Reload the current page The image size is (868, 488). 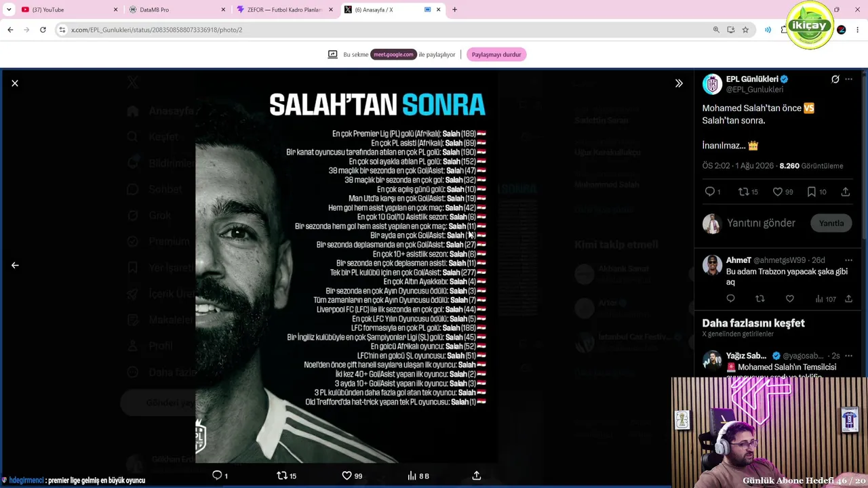43,30
